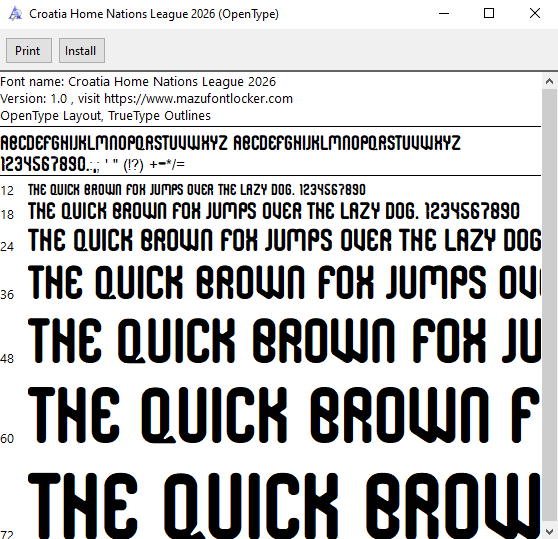Click the scrollbar up arrow

[x=549, y=81]
